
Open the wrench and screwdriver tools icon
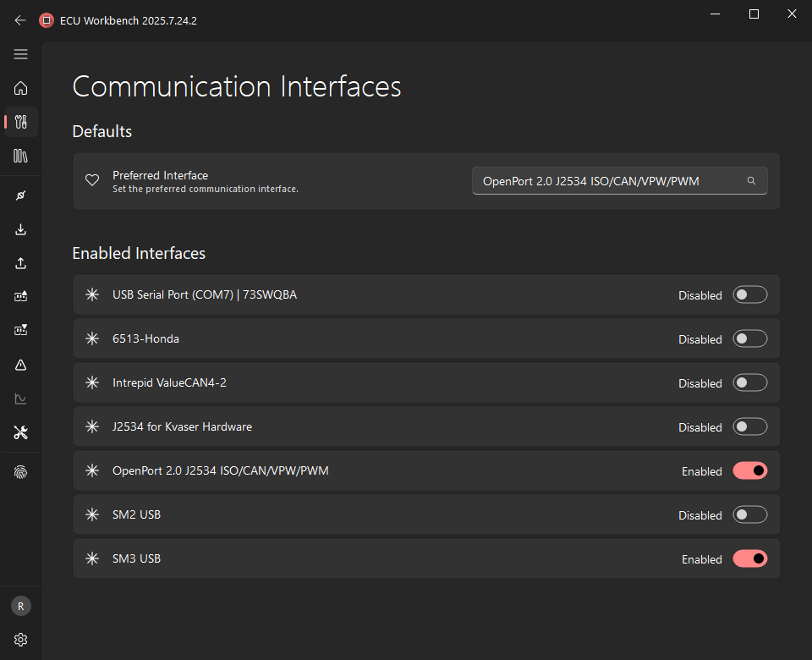[21, 432]
